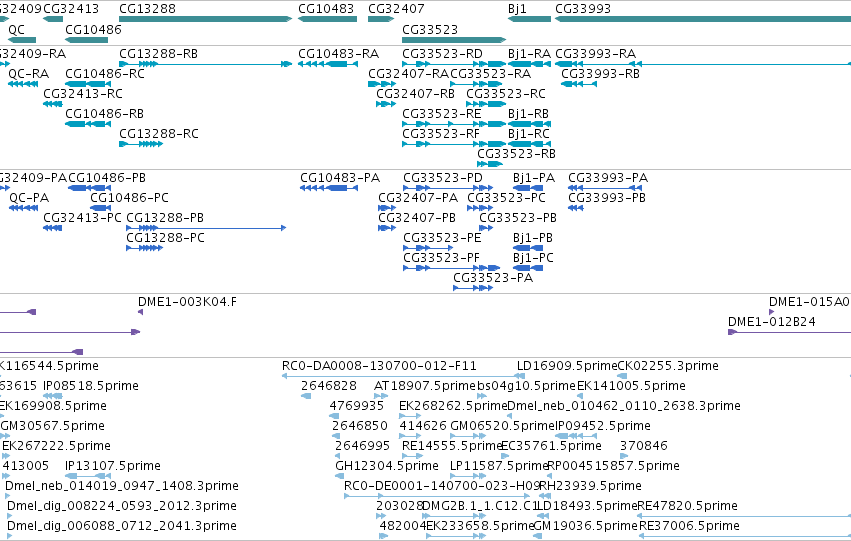
Task: Click the EK267222.5prime EST label
Action: point(56,445)
